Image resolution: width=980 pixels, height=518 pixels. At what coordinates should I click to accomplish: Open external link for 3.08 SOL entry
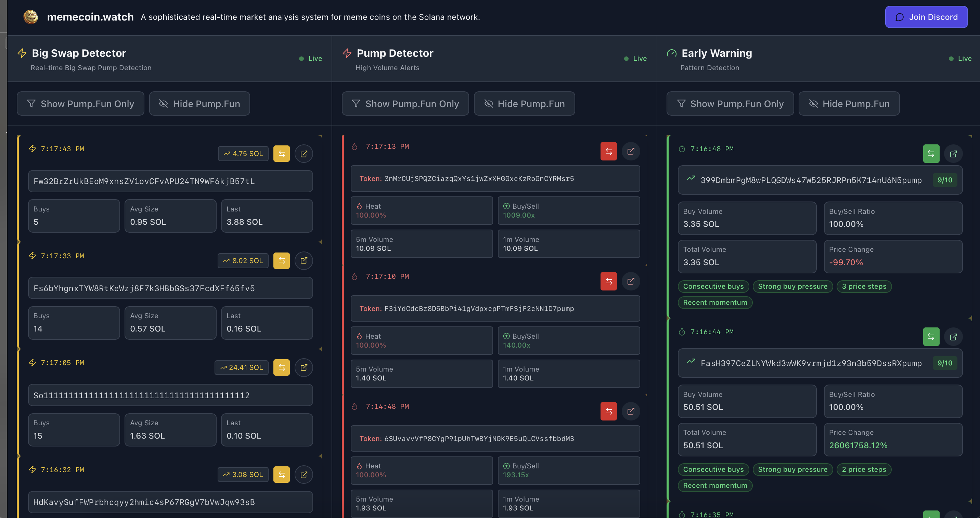(304, 475)
